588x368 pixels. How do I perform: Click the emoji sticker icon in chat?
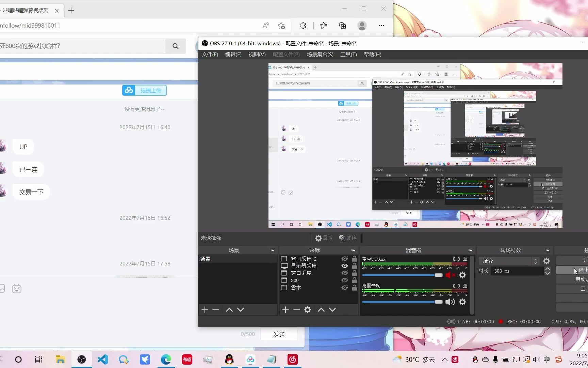point(17,289)
